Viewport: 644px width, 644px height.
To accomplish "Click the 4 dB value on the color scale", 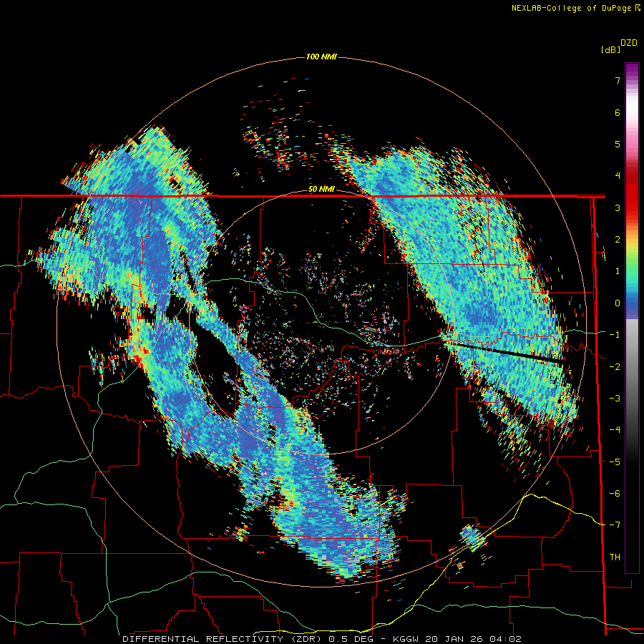I will [x=618, y=176].
